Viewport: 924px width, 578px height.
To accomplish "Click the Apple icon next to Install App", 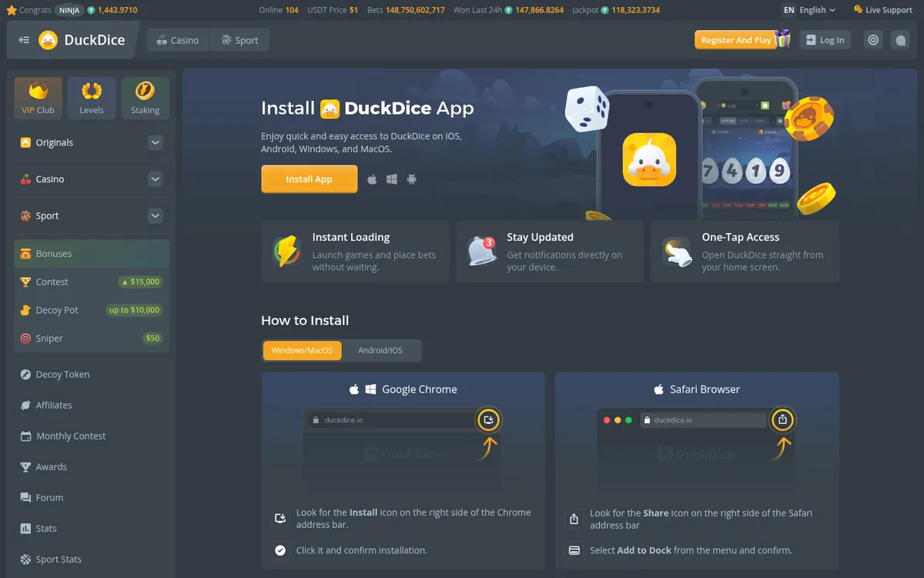I will (373, 179).
